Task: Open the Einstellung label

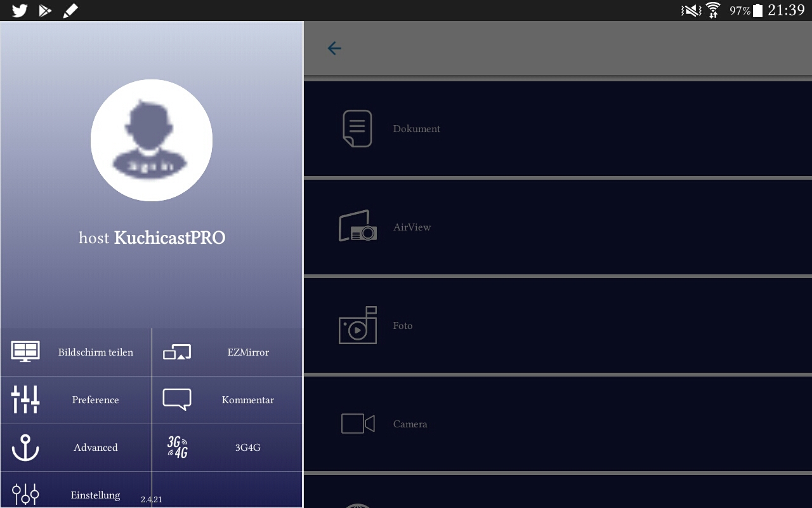Action: tap(96, 495)
